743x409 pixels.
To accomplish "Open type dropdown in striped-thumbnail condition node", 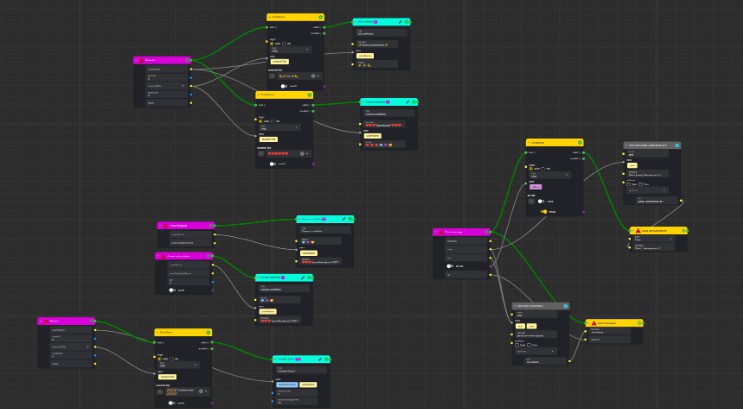I will coord(178,365).
